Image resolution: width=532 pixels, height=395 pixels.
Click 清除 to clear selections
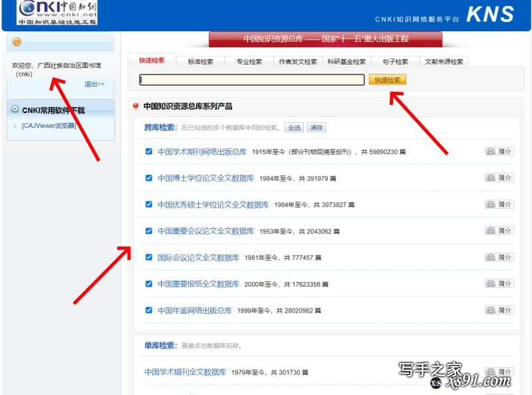[x=317, y=128]
